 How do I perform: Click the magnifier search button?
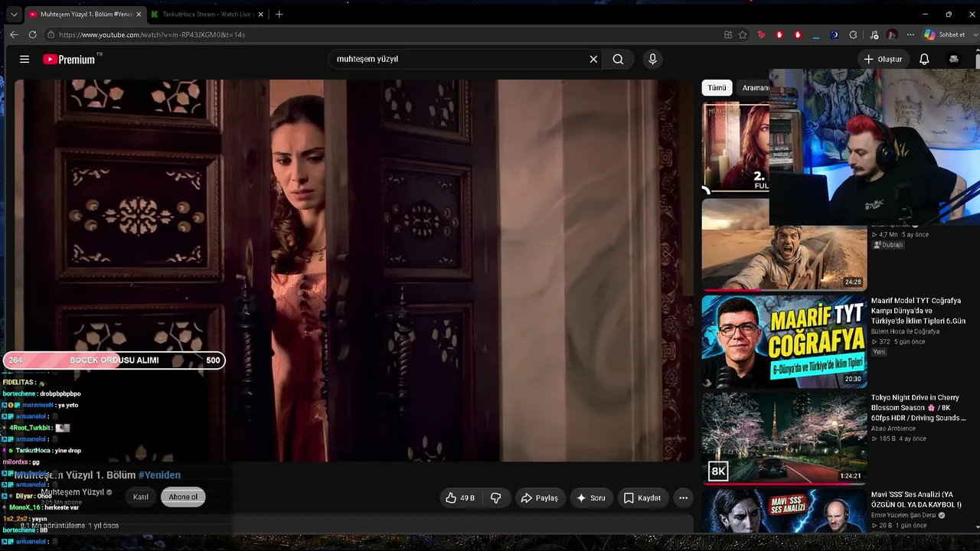point(618,59)
